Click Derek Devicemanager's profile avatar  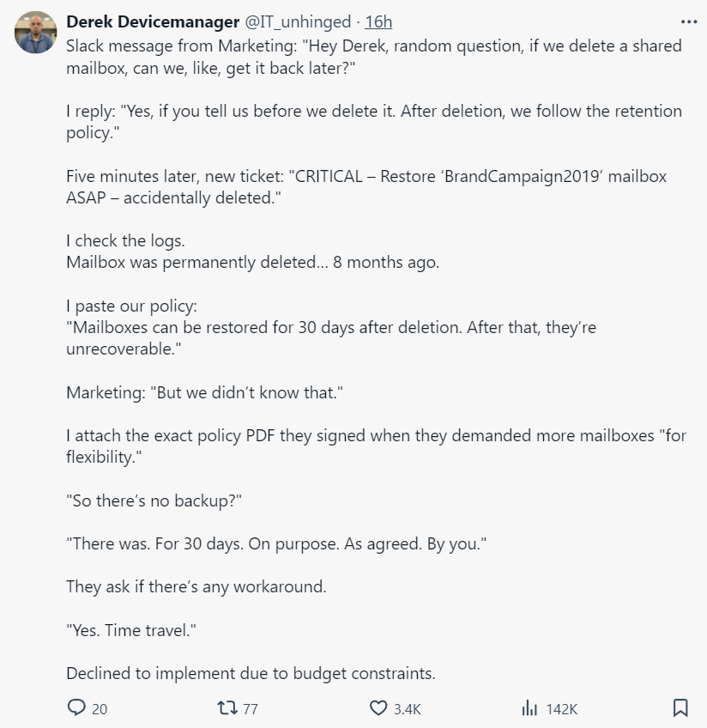click(x=36, y=33)
